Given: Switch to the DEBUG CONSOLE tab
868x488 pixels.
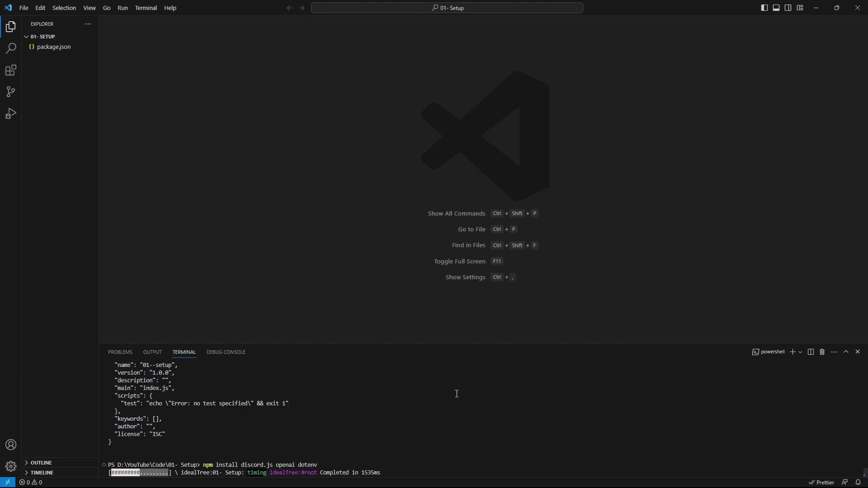Looking at the screenshot, I should [x=226, y=352].
